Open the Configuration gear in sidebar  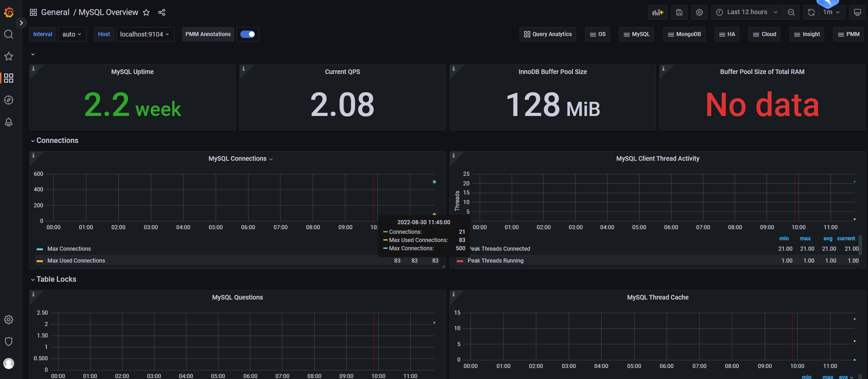tap(9, 320)
